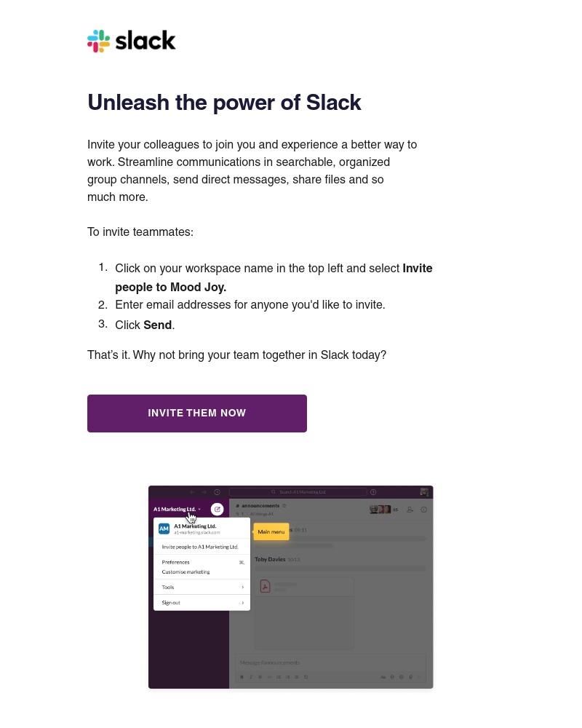Click the help question mark icon
582x728 pixels.
click(x=373, y=491)
